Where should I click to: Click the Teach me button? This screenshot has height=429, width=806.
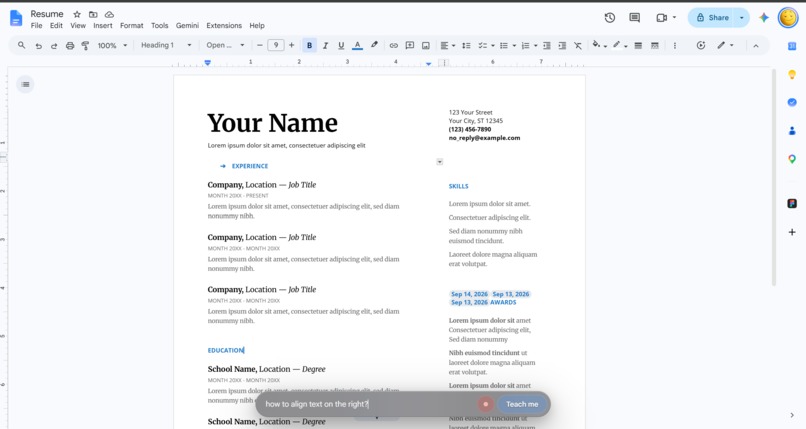coord(522,404)
